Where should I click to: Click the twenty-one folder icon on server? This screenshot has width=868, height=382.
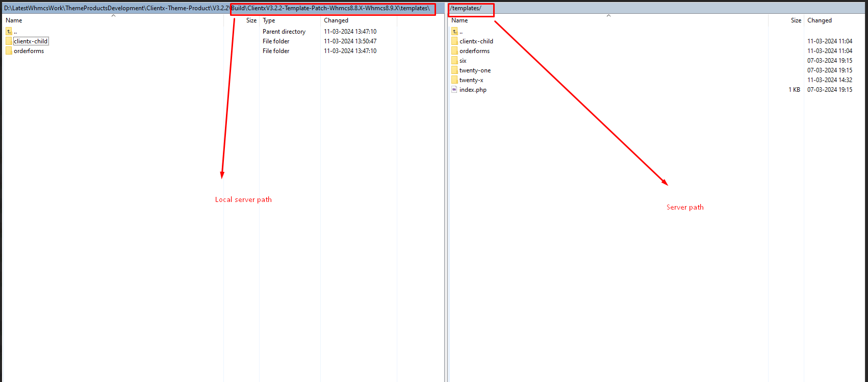[x=454, y=70]
